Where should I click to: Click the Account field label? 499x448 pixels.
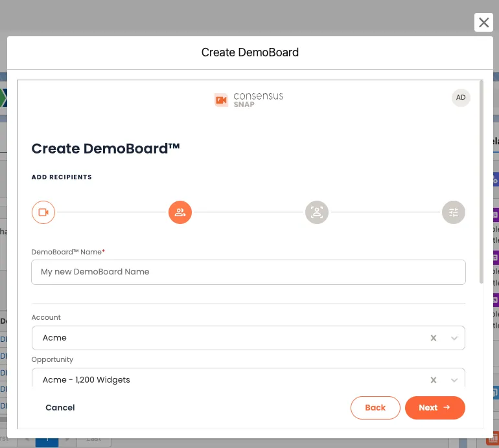tap(46, 317)
